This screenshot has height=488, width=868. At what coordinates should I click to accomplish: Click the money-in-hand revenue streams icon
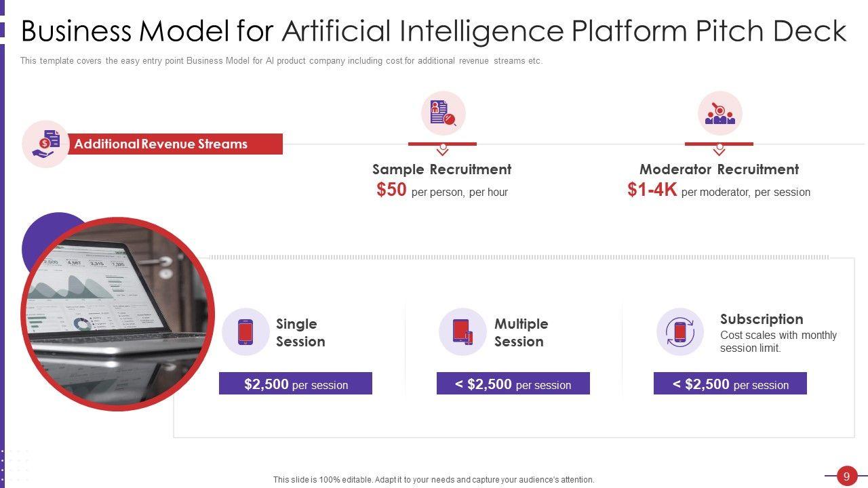pyautogui.click(x=45, y=144)
